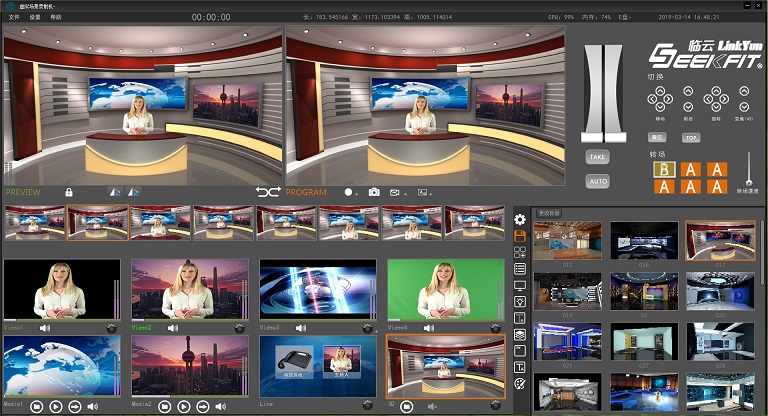The width and height of the screenshot is (768, 416).
Task: Open the 设置 menu
Action: pyautogui.click(x=35, y=18)
